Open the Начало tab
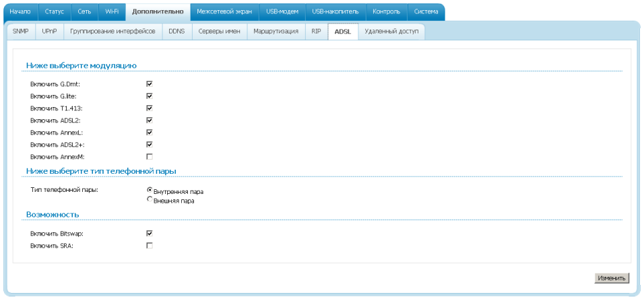 (x=20, y=12)
